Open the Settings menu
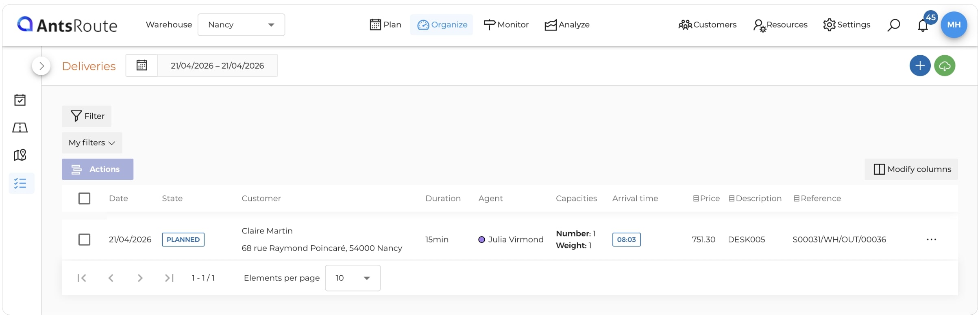The width and height of the screenshot is (980, 318). pos(847,25)
